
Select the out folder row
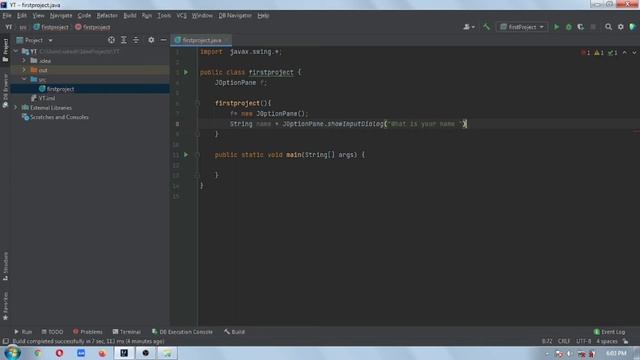pos(90,70)
